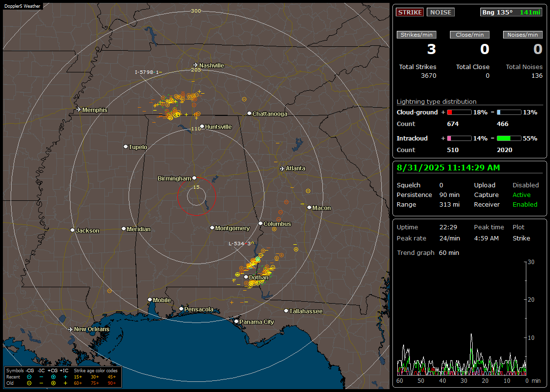Select the Mobile city marker dot
The width and height of the screenshot is (550, 392).
[150, 300]
